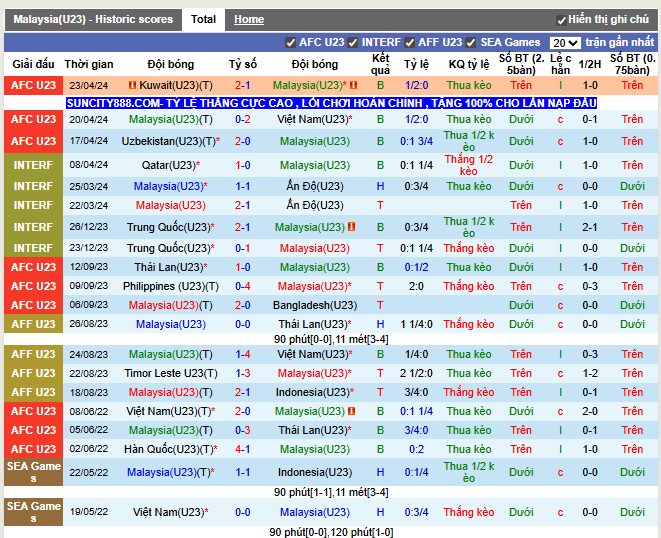Click date 06/09/23 cell

pos(89,305)
